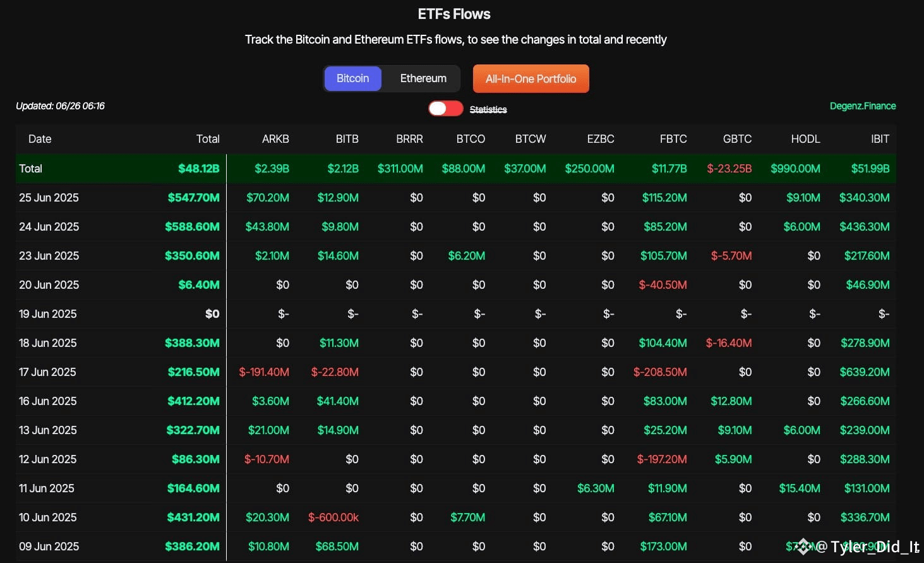Select the $-191.40M ARKB cell
Screen dimensions: 924x563
[264, 372]
